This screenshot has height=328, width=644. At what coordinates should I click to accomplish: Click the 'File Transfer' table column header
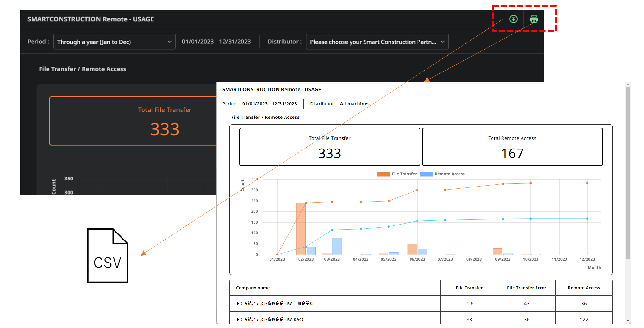tap(469, 288)
